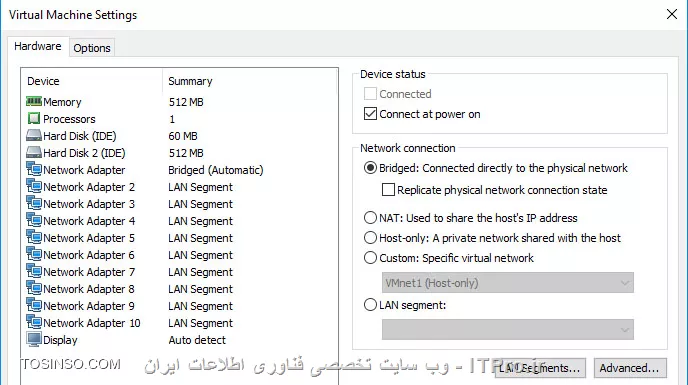Click the Hard Disk 2 (IDE) drive icon

coord(34,153)
